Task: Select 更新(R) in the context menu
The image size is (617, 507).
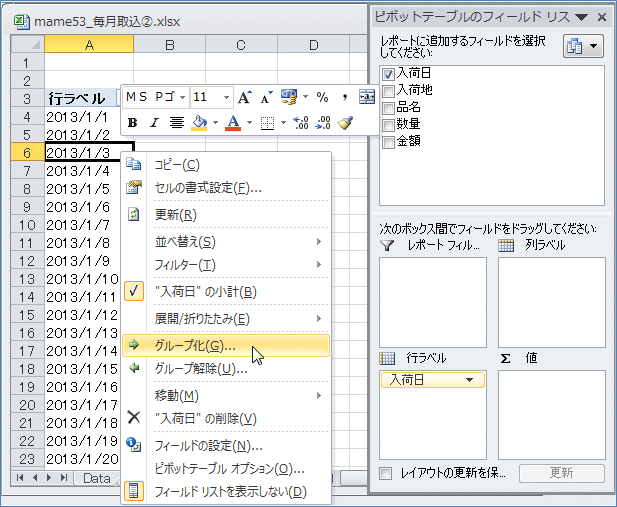Action: point(226,215)
